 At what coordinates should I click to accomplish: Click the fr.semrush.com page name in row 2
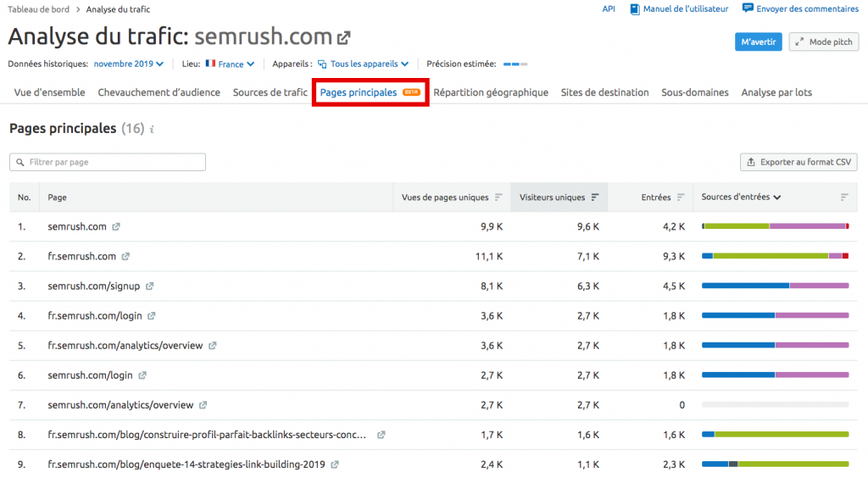pyautogui.click(x=82, y=257)
